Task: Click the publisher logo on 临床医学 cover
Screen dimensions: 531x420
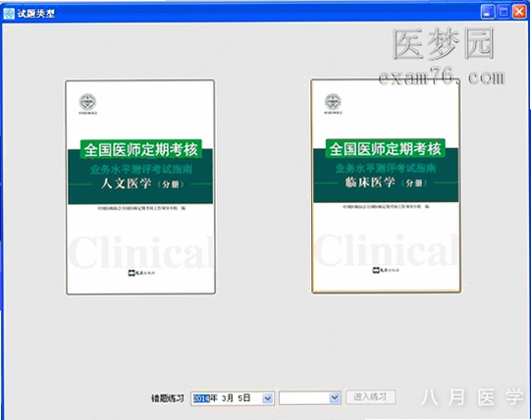Action: 386,270
